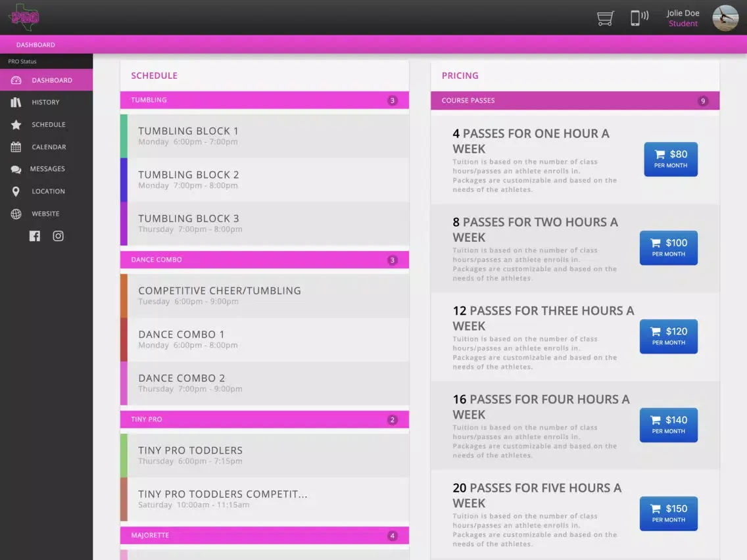Open the Instagram icon in sidebar
The height and width of the screenshot is (560, 747).
coord(58,236)
